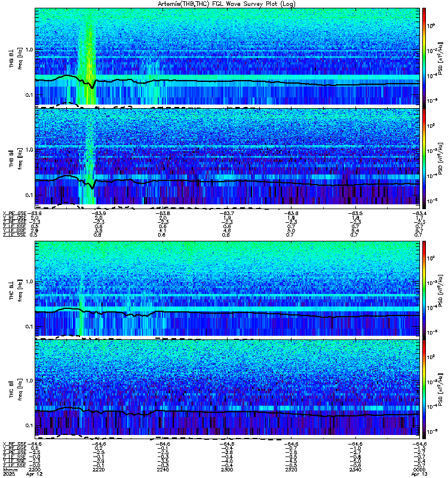This screenshot has height=478, width=448.
Task: Click the X_RE_GSE row label under THC panels
Action: [x=14, y=444]
